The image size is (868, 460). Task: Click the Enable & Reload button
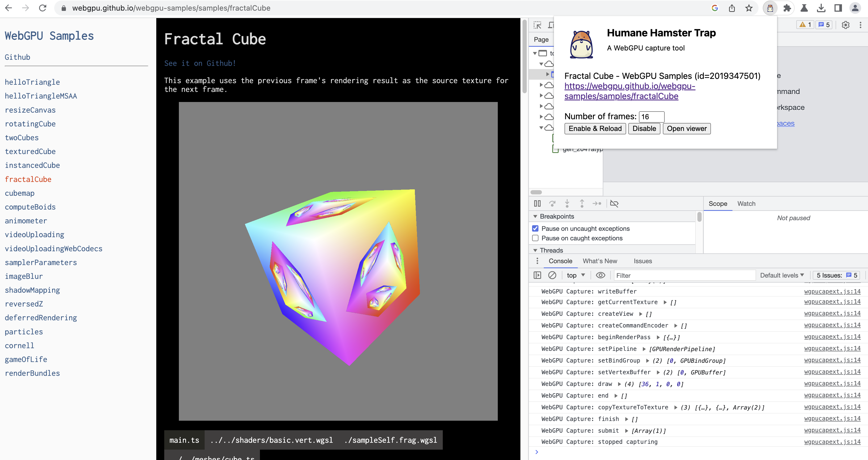595,128
